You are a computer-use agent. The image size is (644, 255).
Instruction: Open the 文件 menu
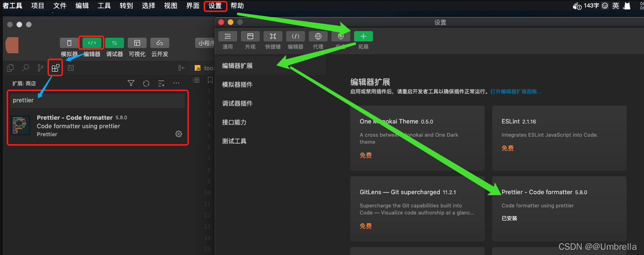(60, 6)
